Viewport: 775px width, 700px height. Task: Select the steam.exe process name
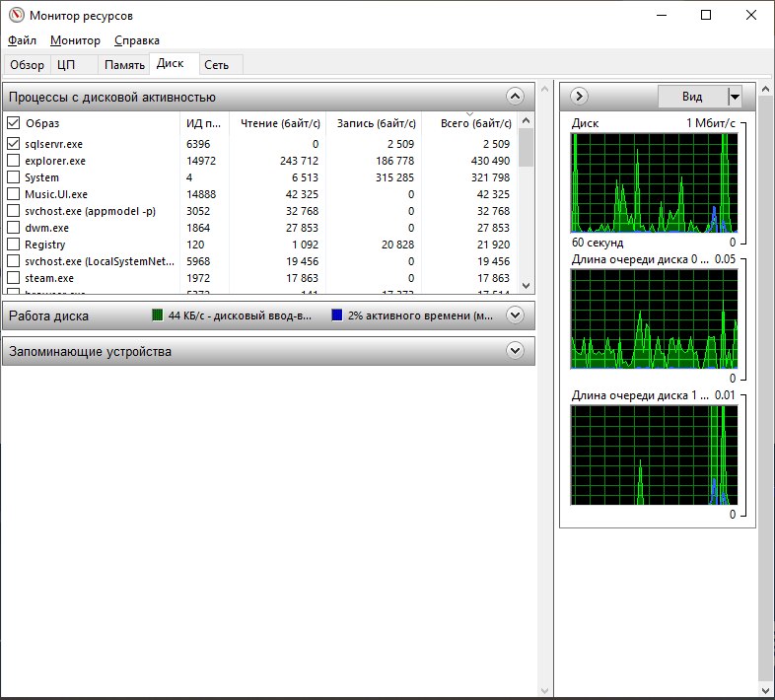[49, 278]
